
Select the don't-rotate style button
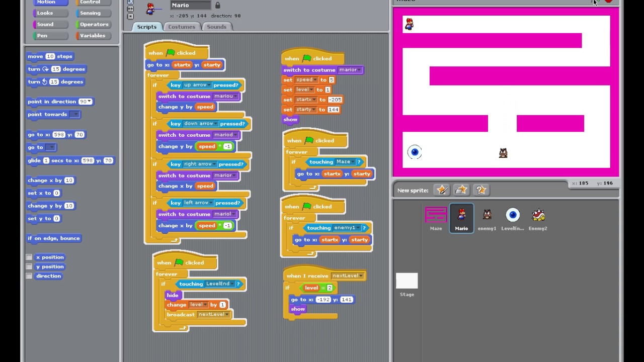130,16
